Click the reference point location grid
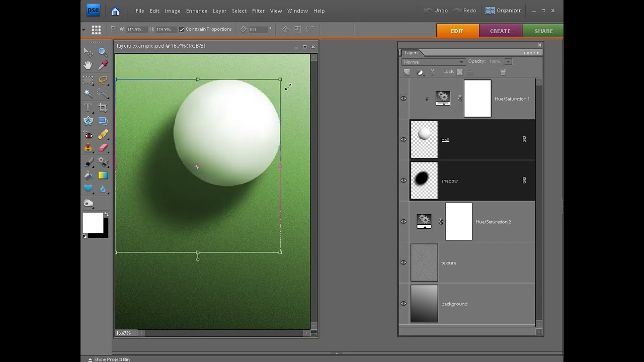644x362 pixels. pos(96,30)
